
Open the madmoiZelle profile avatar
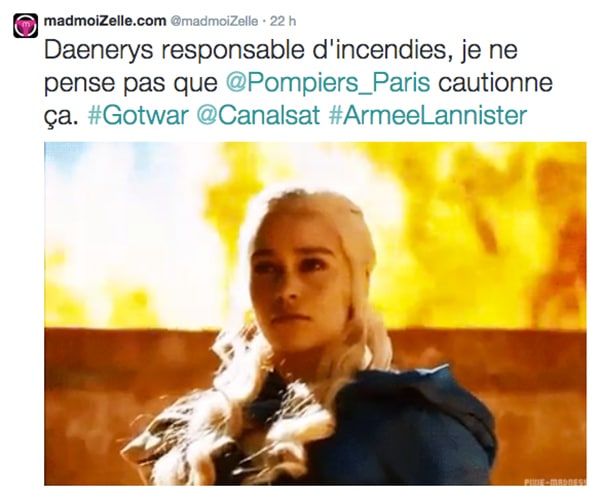tap(26, 26)
